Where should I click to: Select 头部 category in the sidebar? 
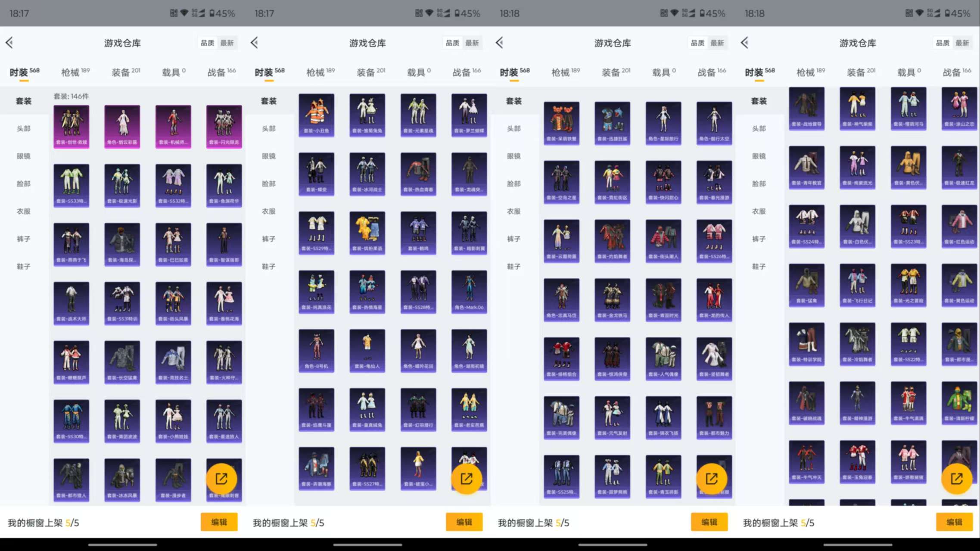click(x=24, y=128)
